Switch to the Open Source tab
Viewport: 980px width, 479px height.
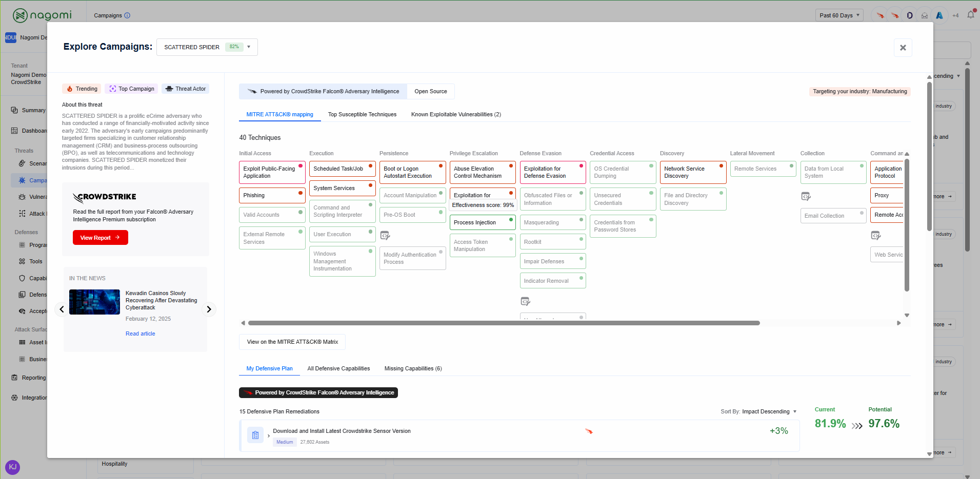[x=431, y=92]
